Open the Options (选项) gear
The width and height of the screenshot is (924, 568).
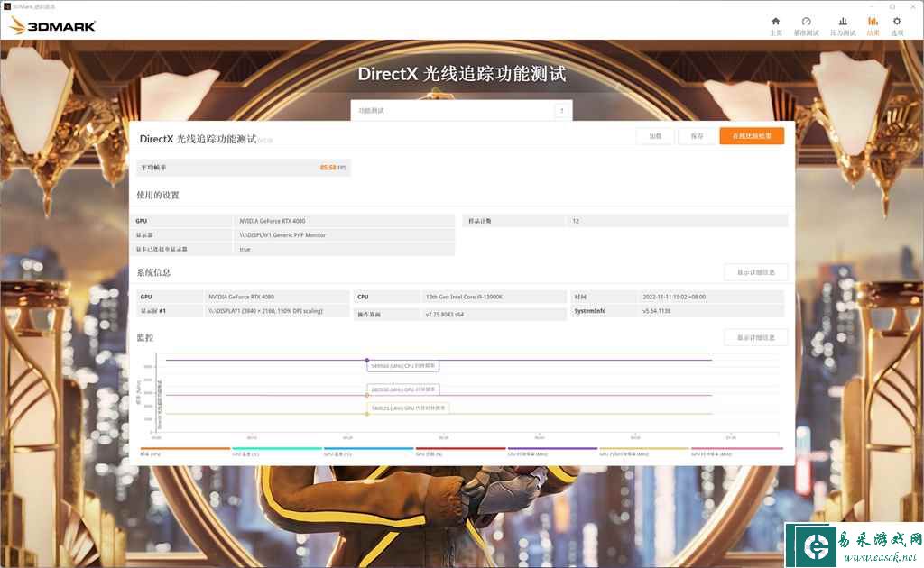pyautogui.click(x=897, y=26)
